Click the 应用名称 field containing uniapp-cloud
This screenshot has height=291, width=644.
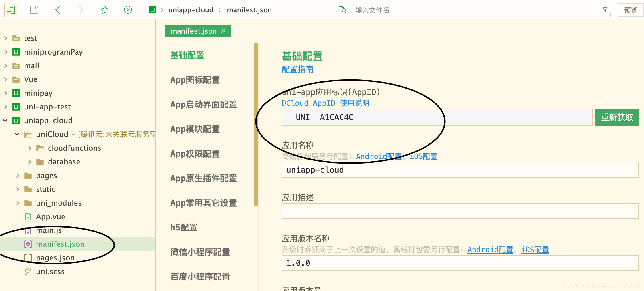460,170
